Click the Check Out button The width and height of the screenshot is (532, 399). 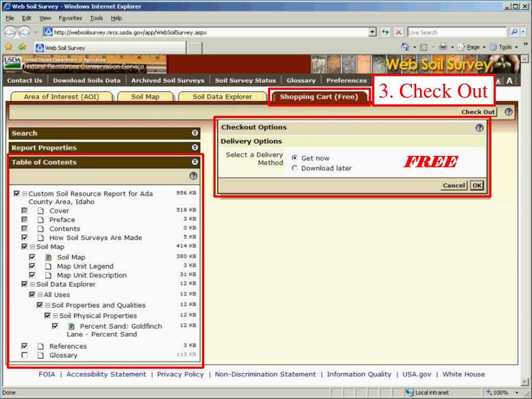click(478, 112)
